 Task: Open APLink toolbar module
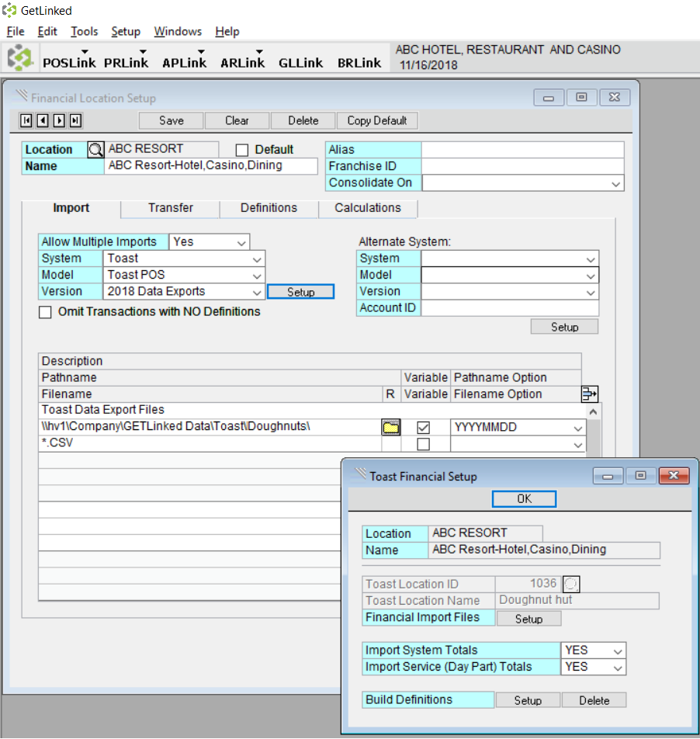tap(184, 62)
